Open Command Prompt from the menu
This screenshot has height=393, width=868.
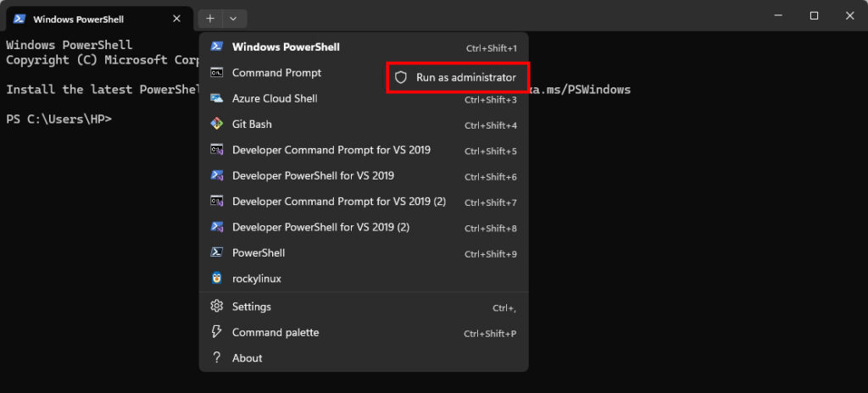(293, 73)
